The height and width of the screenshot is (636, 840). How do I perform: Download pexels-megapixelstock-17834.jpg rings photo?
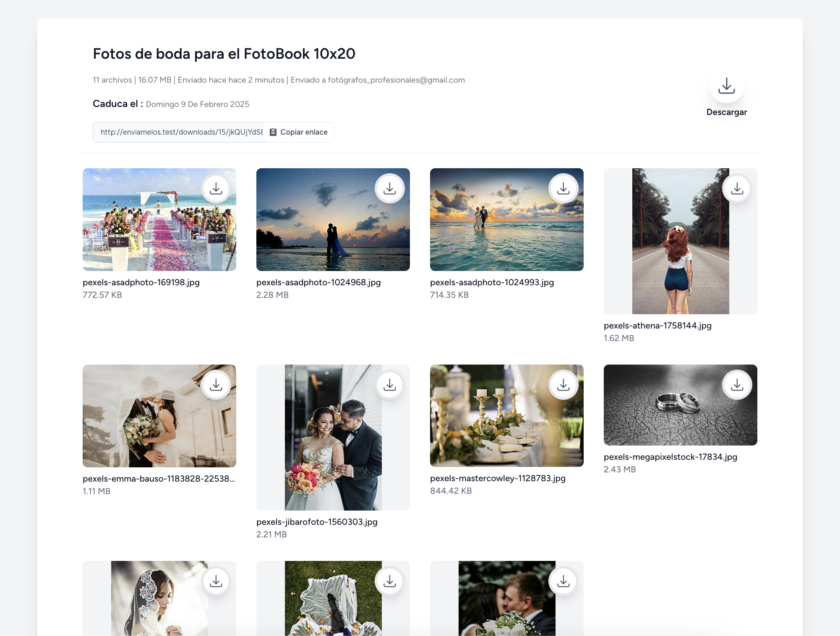(x=737, y=385)
